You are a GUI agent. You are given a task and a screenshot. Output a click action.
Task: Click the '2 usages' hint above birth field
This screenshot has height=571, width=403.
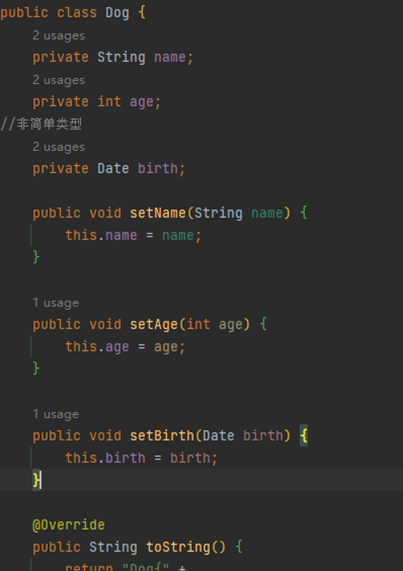(59, 147)
